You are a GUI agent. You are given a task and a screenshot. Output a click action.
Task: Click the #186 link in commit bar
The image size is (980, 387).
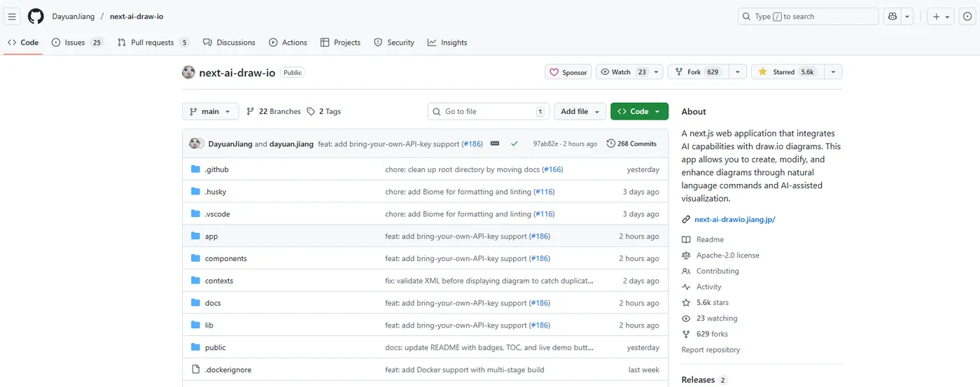coord(472,143)
